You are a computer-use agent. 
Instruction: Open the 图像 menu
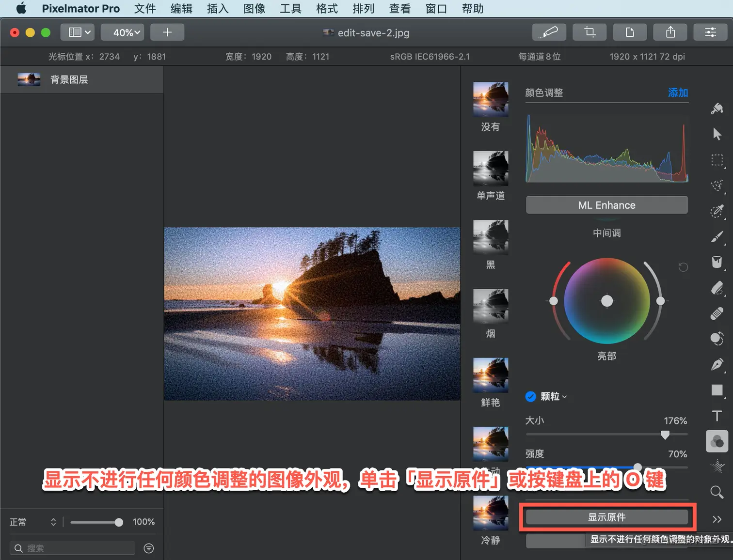(x=254, y=9)
